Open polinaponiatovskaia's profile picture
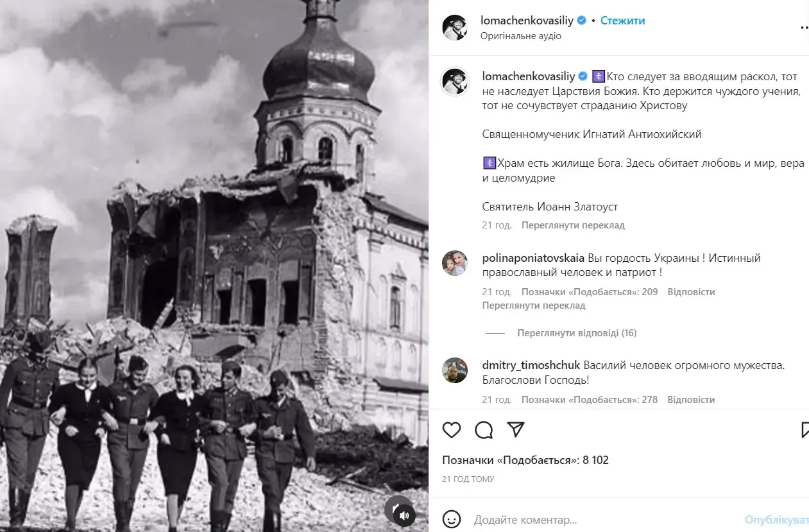The height and width of the screenshot is (532, 809). click(x=455, y=263)
